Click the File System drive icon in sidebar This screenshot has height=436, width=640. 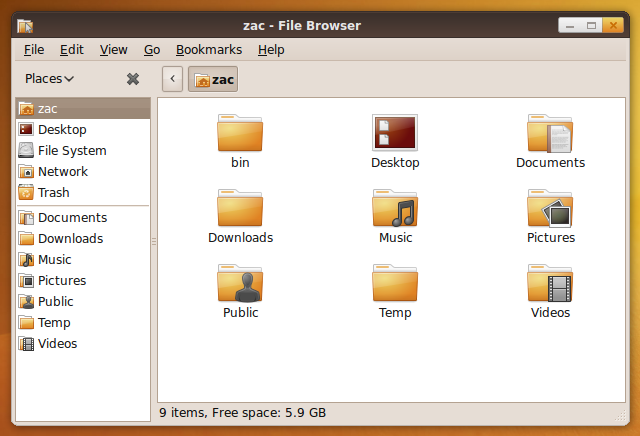pyautogui.click(x=26, y=150)
